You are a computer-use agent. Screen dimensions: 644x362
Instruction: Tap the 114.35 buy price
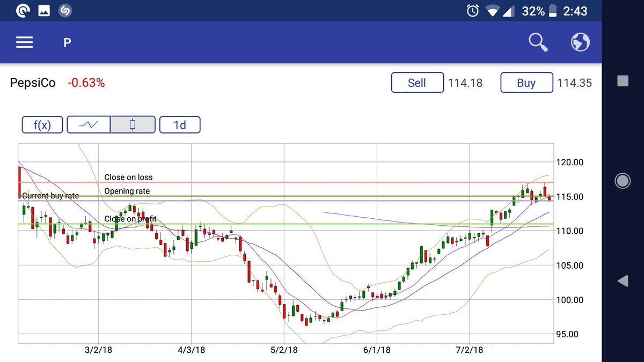coord(575,83)
